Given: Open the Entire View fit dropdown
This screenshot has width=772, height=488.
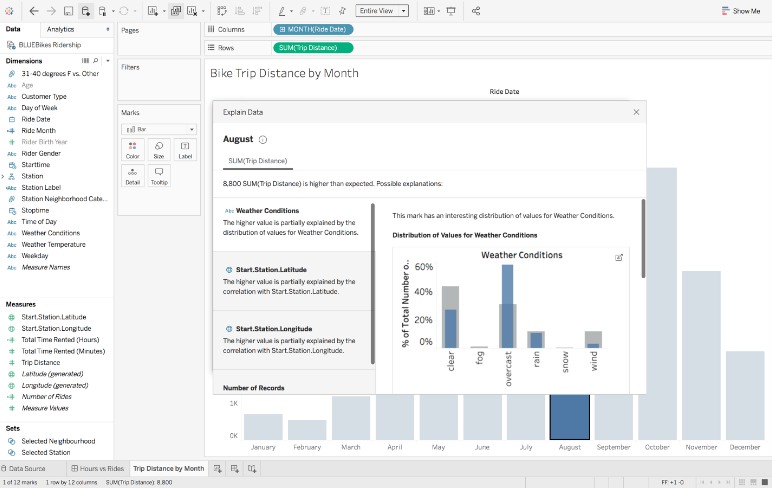Looking at the screenshot, I should point(382,11).
